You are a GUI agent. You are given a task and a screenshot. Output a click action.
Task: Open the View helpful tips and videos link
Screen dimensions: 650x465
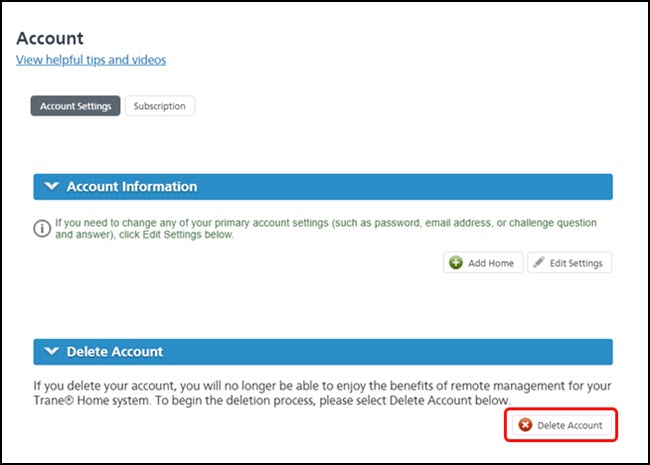point(91,60)
